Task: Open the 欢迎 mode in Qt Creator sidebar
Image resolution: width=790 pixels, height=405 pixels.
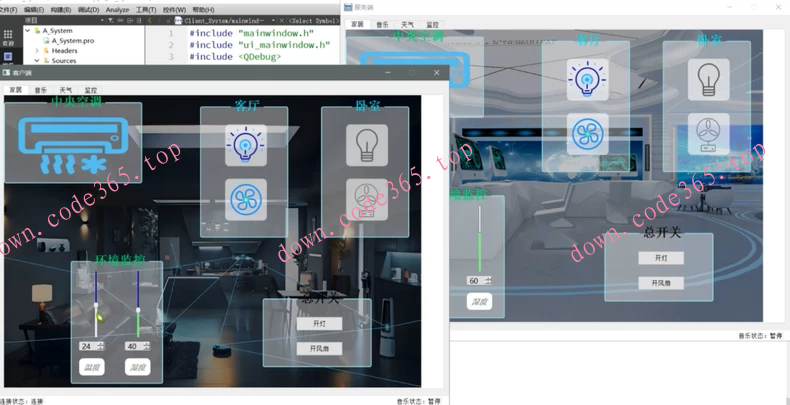Action: point(8,37)
